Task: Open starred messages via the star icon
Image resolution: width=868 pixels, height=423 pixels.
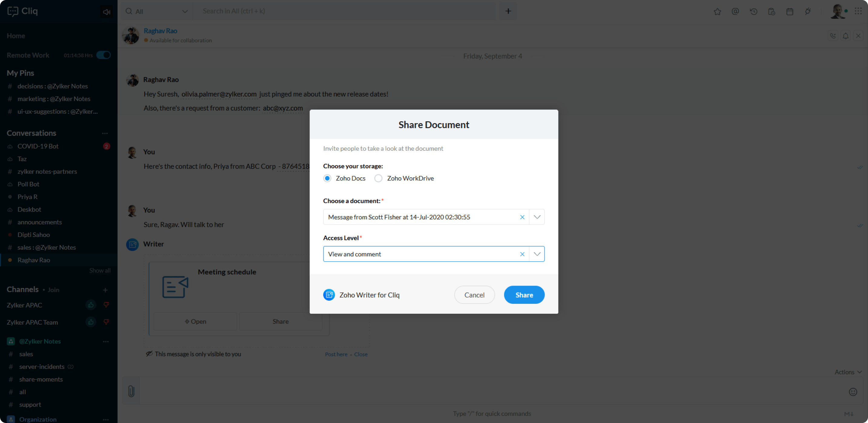Action: click(717, 11)
